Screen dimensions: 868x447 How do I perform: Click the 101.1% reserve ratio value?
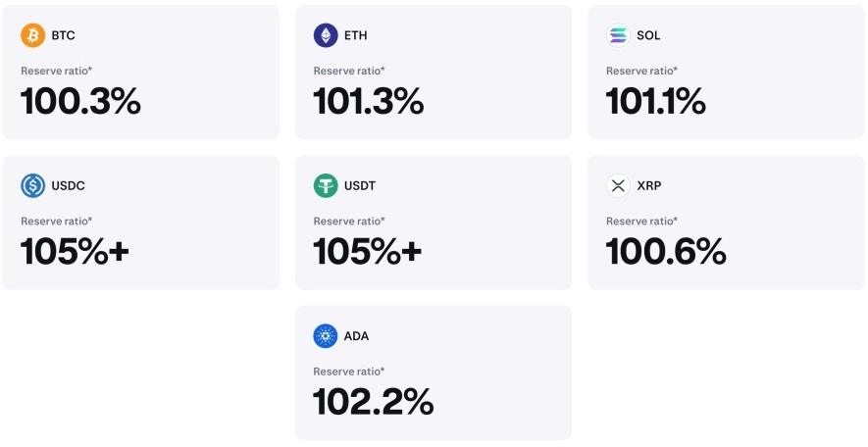656,102
